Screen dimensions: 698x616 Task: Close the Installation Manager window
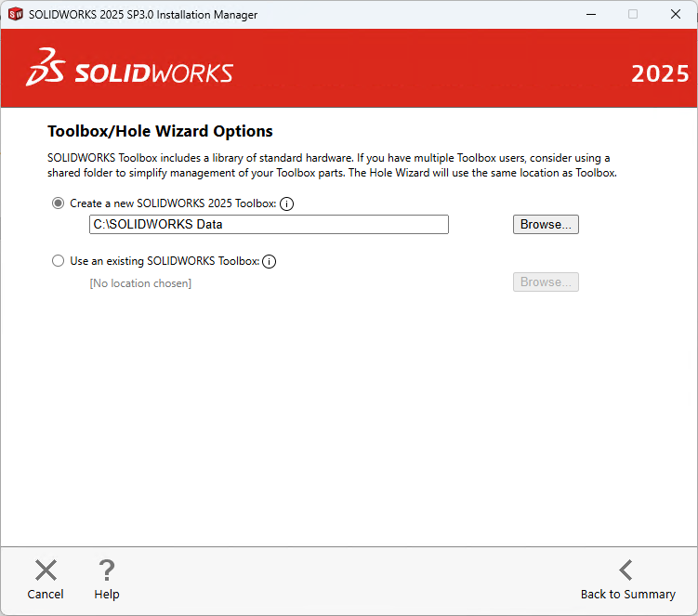pyautogui.click(x=676, y=14)
